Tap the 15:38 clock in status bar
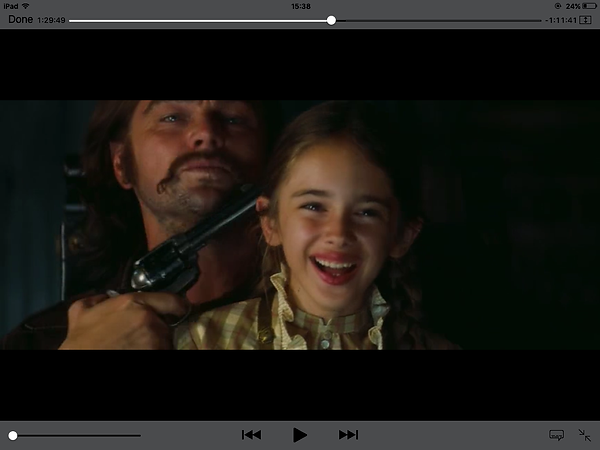 [x=301, y=6]
